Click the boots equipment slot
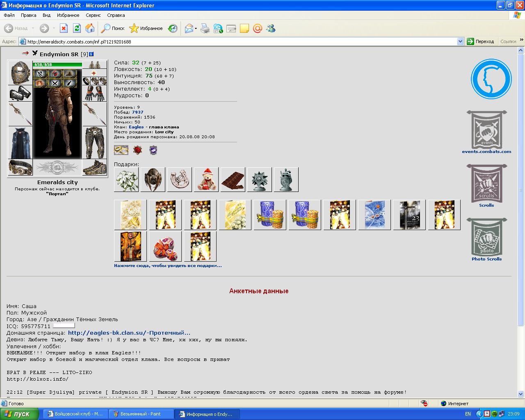Image resolution: width=525 pixels, height=420 pixels. point(94,167)
